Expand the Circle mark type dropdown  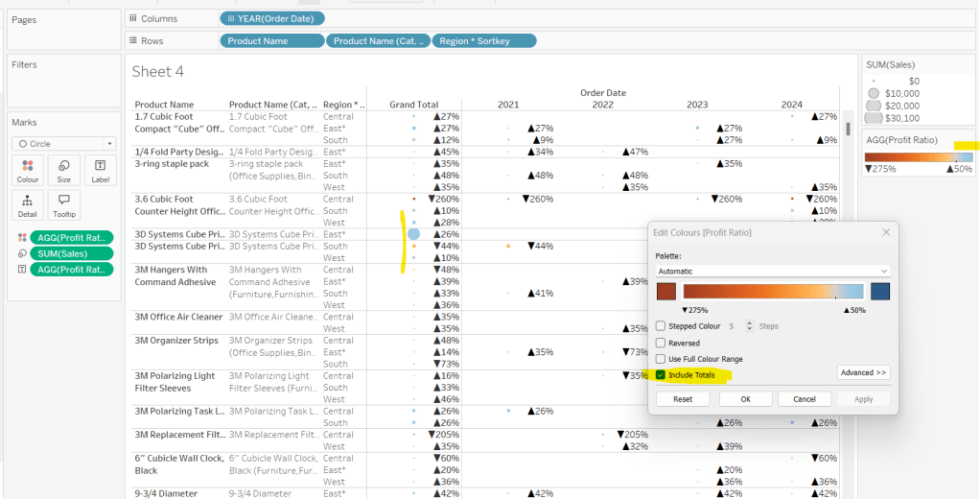(x=63, y=144)
